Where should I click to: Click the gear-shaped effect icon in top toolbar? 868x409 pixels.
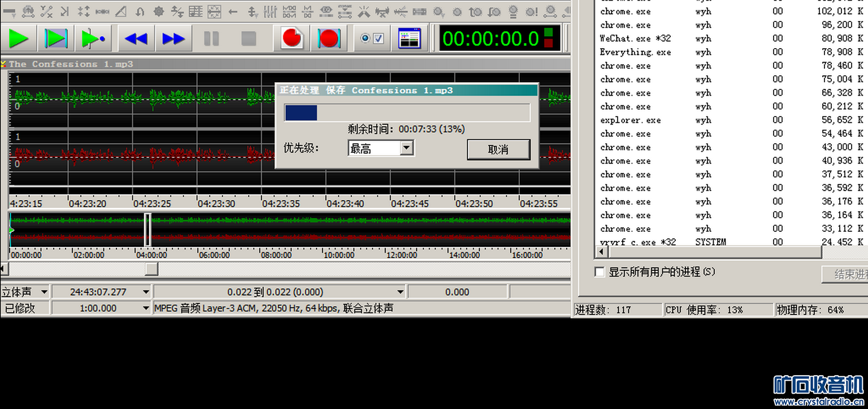point(159,11)
